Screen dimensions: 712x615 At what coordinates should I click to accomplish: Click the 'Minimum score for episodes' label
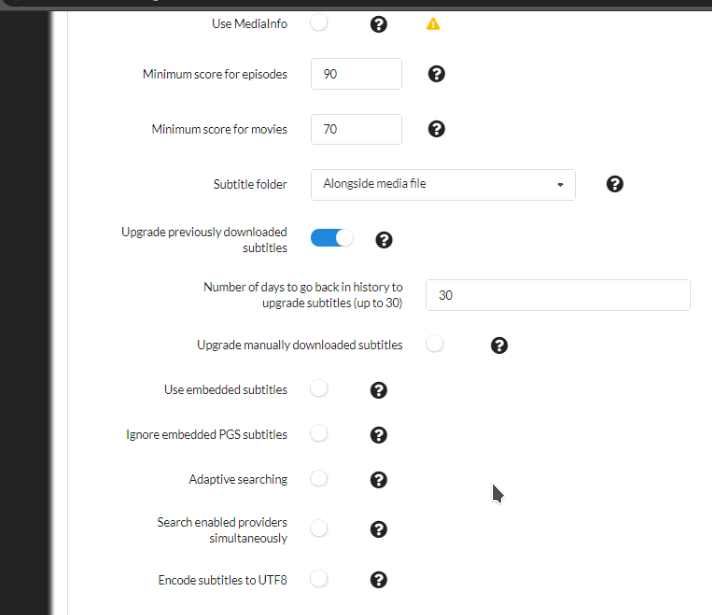215,74
